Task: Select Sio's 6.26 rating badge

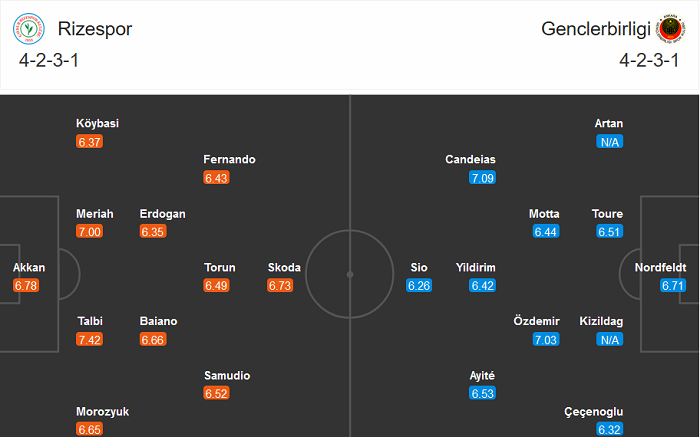Action: [x=418, y=286]
